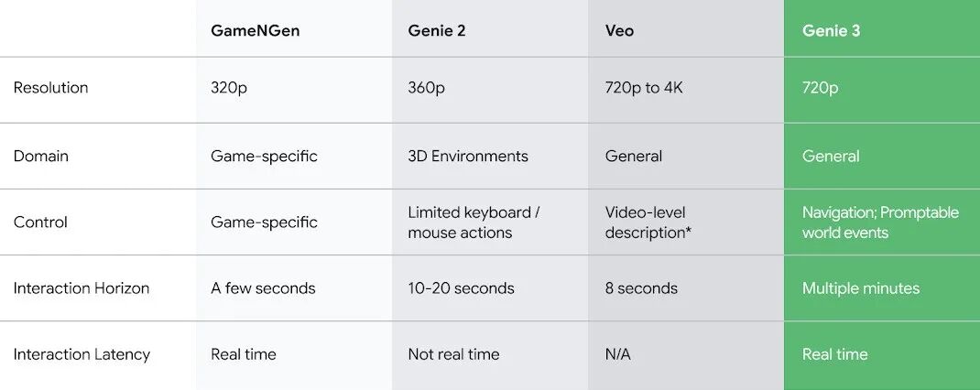
Task: Click the Interaction Horizon row label
Action: click(81, 287)
